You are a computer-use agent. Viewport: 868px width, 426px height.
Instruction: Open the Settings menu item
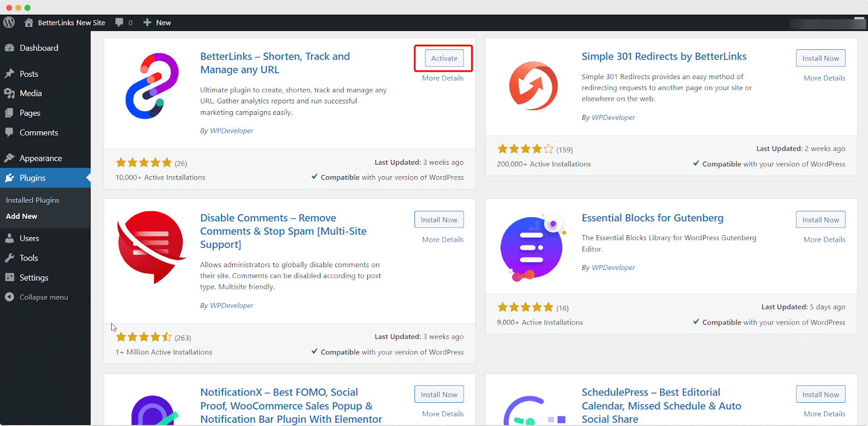click(x=45, y=277)
